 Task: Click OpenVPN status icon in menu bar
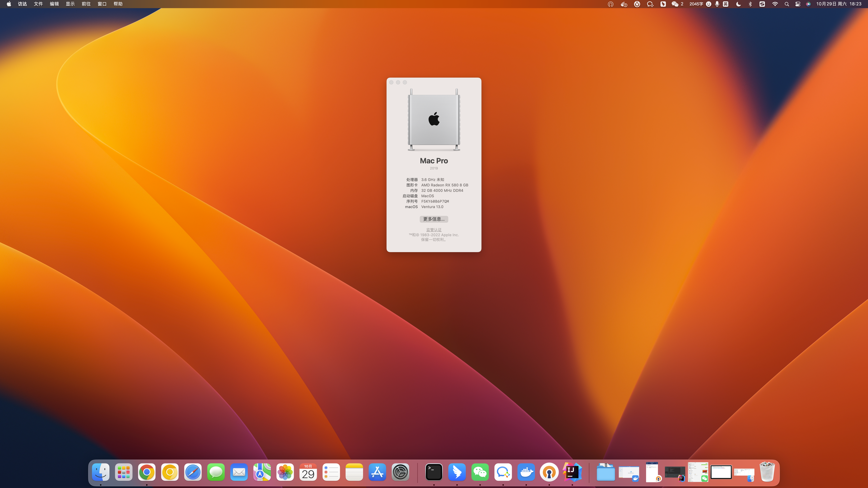[x=610, y=4]
